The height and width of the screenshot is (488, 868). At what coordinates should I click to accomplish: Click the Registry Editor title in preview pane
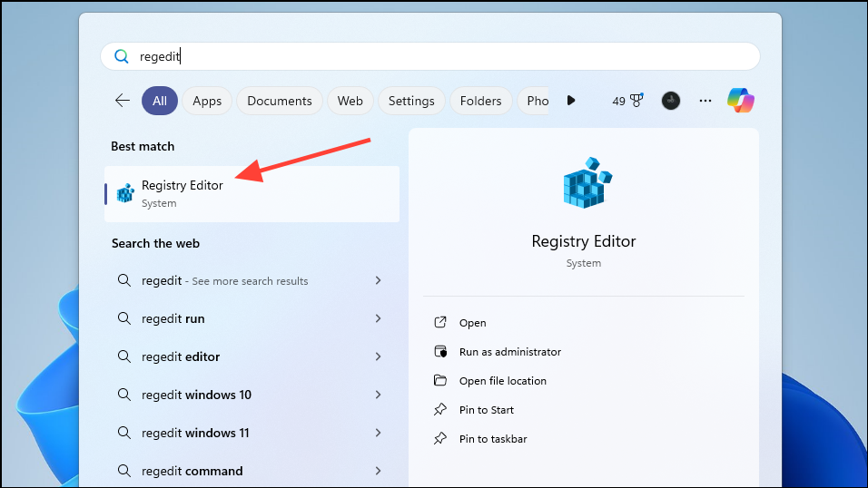584,241
